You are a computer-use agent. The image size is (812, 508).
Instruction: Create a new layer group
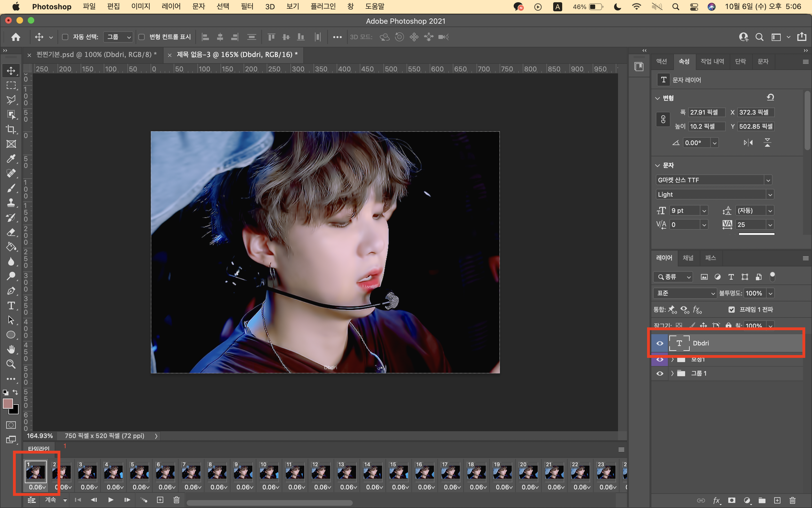(762, 501)
